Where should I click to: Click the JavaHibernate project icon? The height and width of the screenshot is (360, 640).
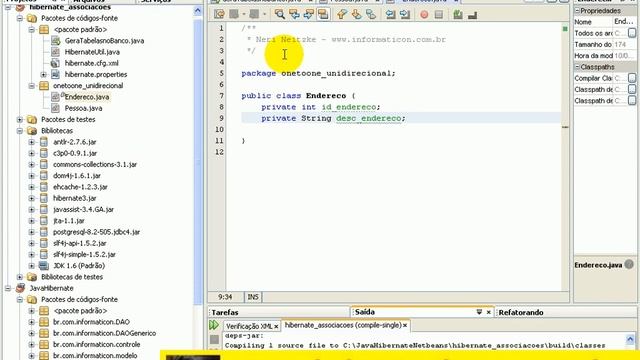[20, 288]
